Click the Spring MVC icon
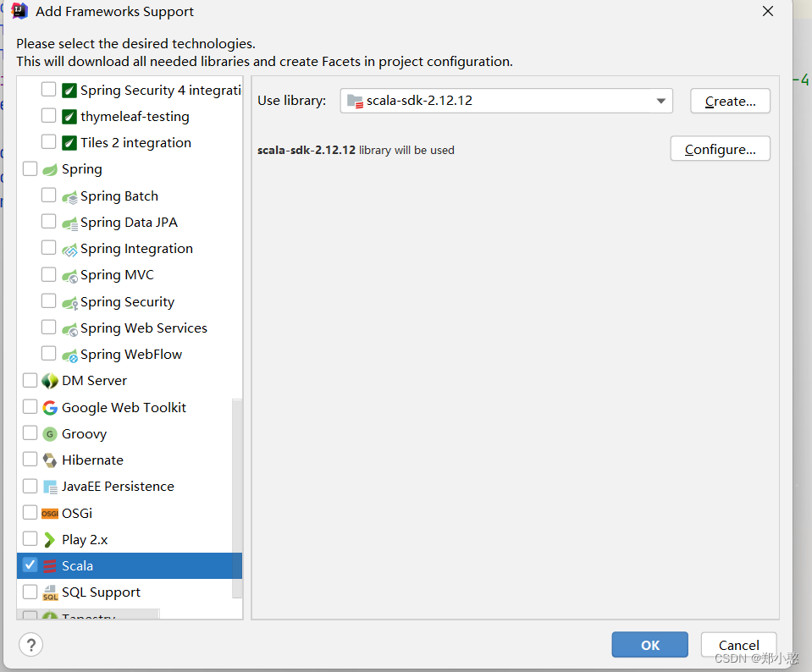Viewport: 812px width, 672px height. point(69,276)
